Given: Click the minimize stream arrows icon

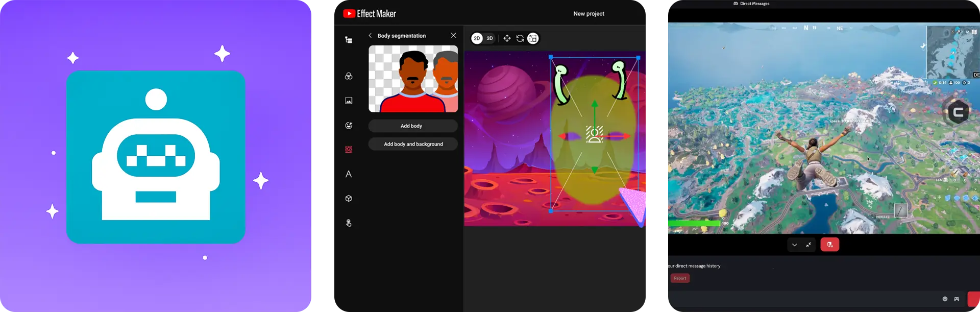Looking at the screenshot, I should click(x=808, y=245).
